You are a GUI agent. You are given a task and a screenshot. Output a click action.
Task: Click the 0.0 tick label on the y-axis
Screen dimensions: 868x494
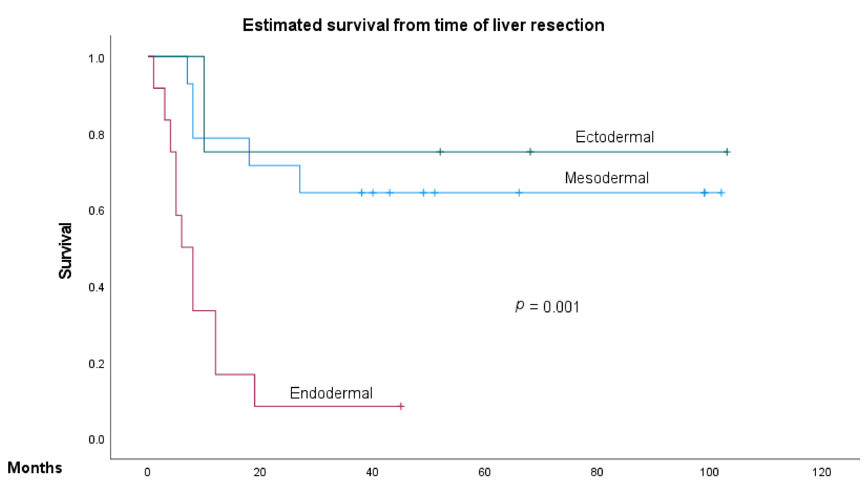point(96,440)
